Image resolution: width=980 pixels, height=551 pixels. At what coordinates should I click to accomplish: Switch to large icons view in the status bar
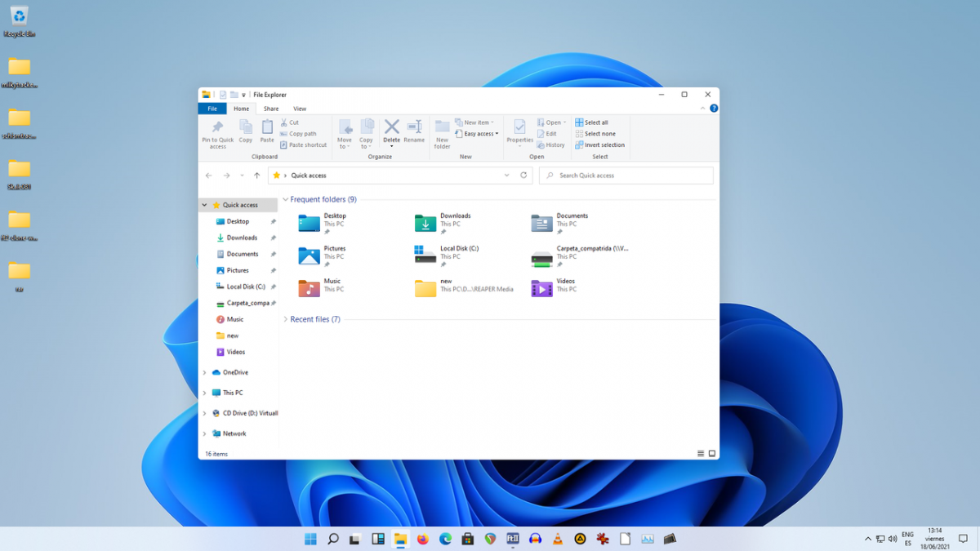[712, 454]
